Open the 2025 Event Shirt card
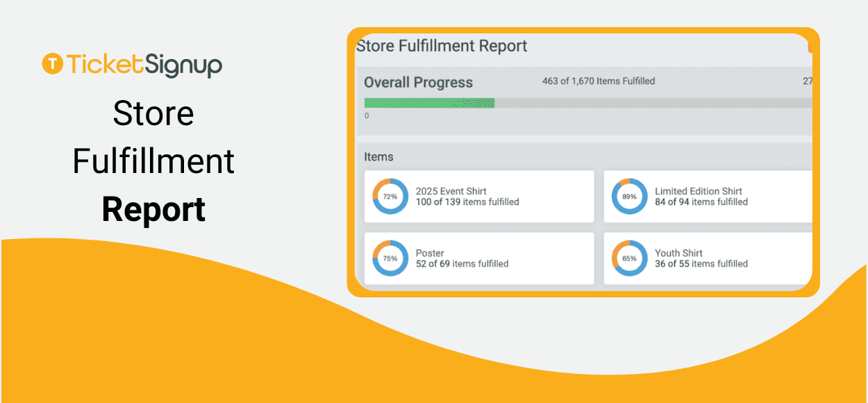 pyautogui.click(x=479, y=197)
